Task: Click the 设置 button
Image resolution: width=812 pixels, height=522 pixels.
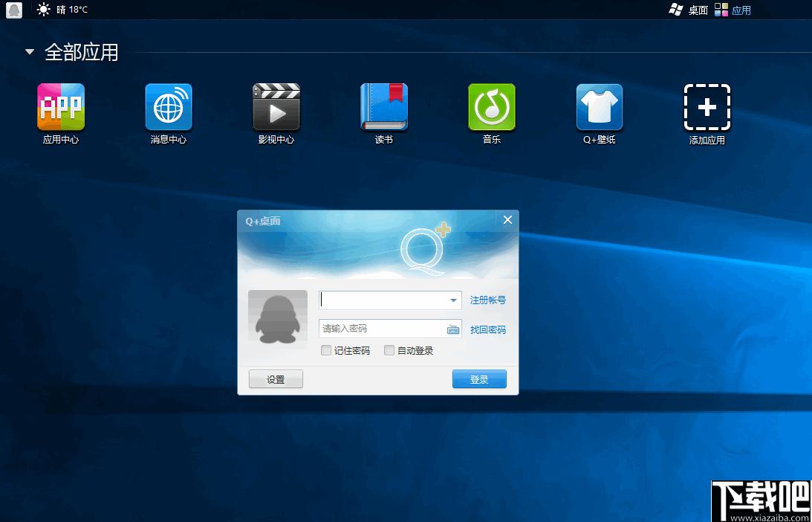Action: (x=276, y=379)
